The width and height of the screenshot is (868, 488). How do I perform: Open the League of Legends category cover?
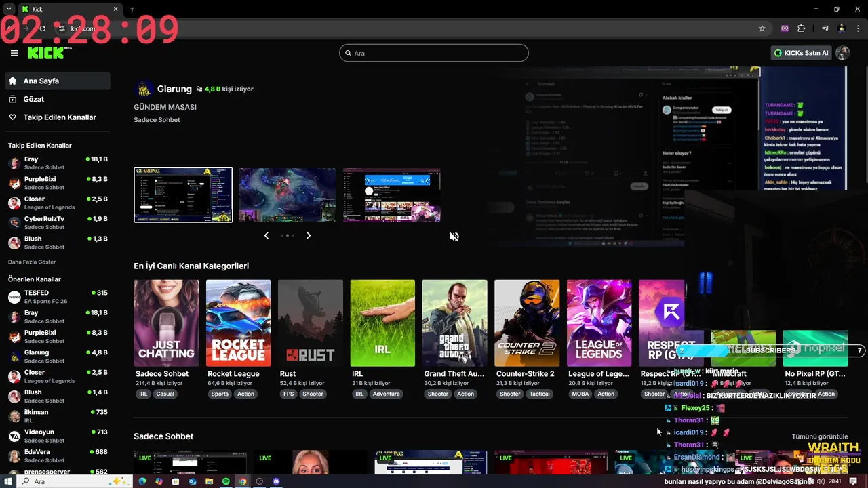599,323
